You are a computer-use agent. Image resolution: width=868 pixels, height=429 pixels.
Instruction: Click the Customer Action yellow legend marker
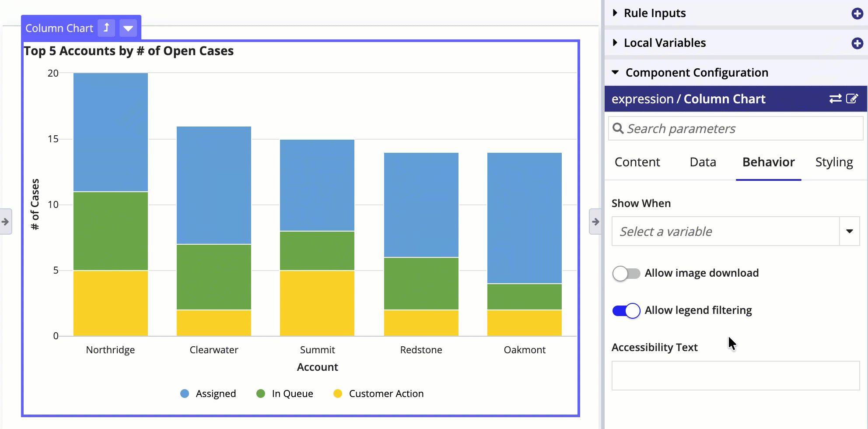(338, 394)
